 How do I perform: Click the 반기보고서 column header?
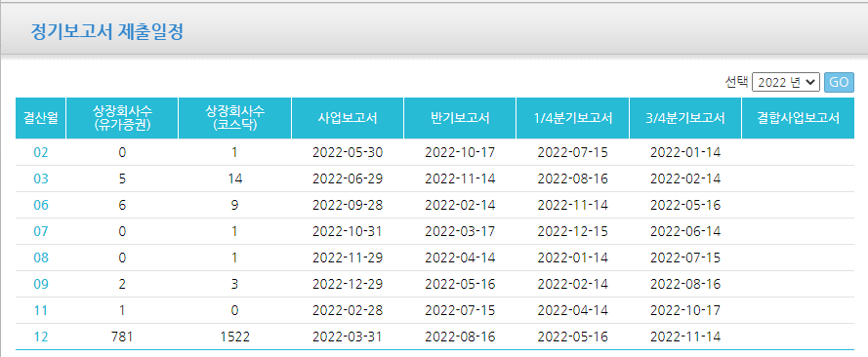(460, 118)
